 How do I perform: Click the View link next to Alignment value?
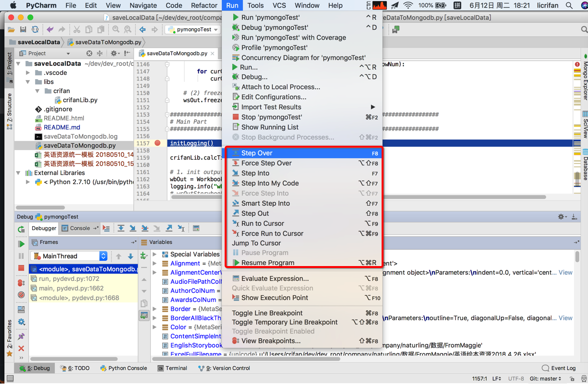565,272
